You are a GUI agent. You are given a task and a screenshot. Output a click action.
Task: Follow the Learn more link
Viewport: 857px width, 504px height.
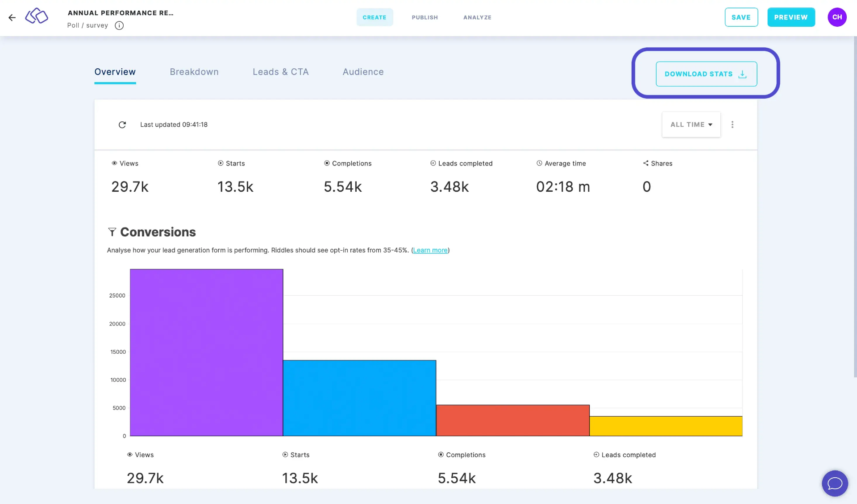point(430,250)
